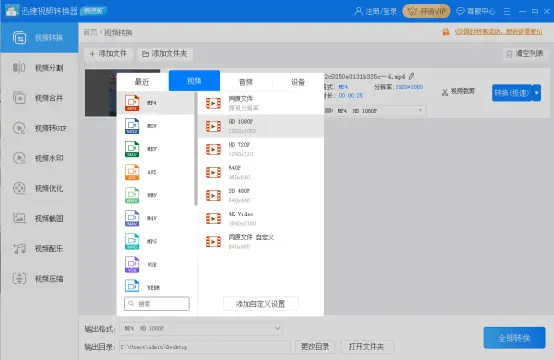Select the MP4 format icon

[132, 103]
